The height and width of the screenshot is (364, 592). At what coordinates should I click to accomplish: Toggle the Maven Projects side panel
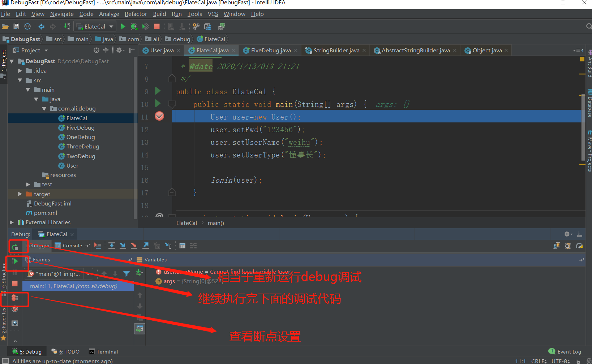[589, 151]
